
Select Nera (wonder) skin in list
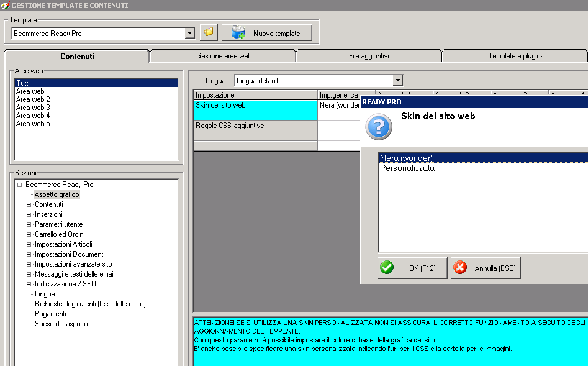click(483, 158)
